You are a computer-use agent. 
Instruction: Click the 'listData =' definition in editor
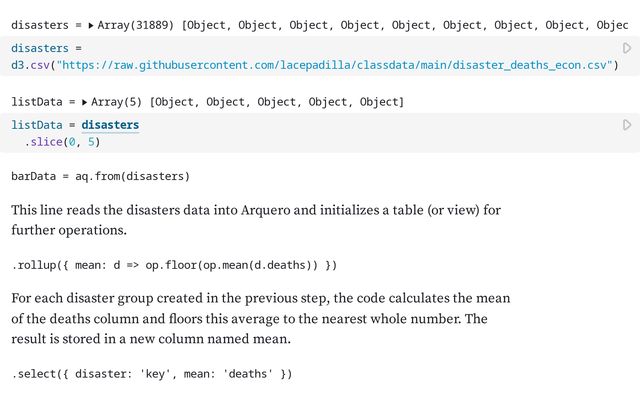(x=43, y=125)
